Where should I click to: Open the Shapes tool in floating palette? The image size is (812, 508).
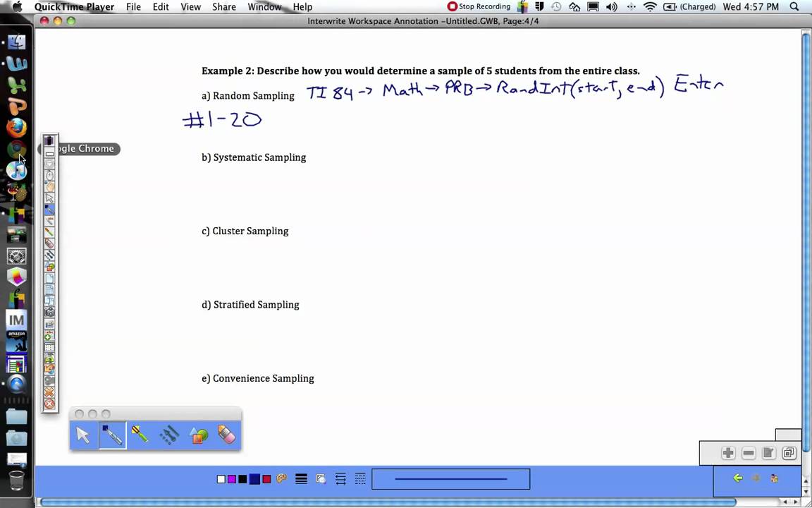[198, 435]
